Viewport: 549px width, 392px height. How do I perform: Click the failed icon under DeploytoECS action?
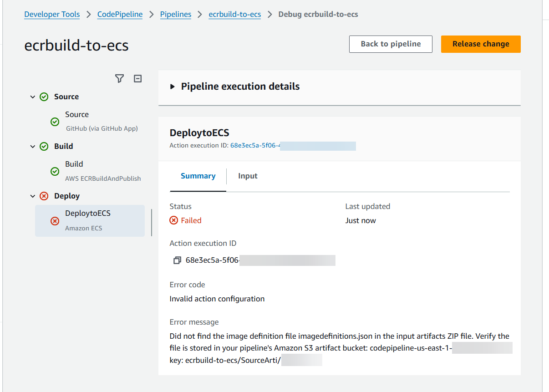pyautogui.click(x=55, y=222)
